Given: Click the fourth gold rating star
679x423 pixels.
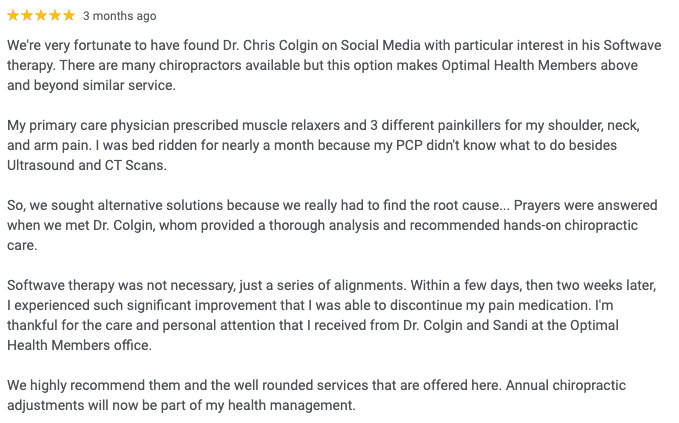Looking at the screenshot, I should coord(55,16).
